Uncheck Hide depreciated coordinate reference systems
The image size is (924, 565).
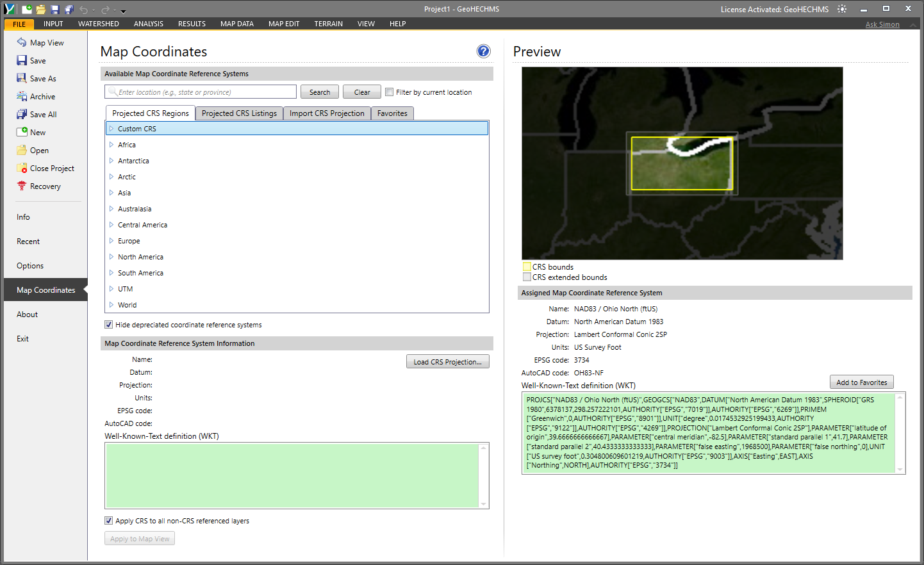click(109, 325)
